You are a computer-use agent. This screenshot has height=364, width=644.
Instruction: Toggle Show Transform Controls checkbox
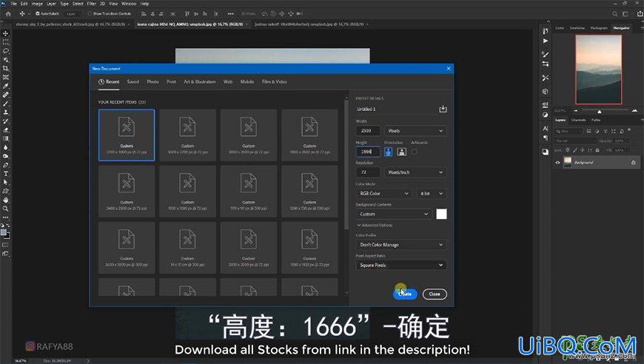click(90, 13)
